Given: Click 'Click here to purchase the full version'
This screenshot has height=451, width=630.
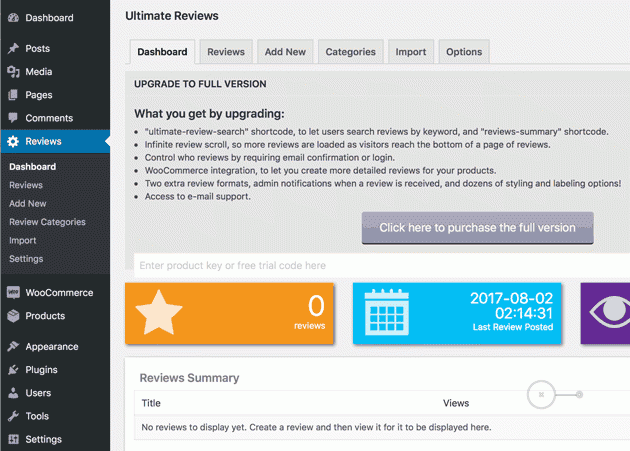Looking at the screenshot, I should 477,228.
